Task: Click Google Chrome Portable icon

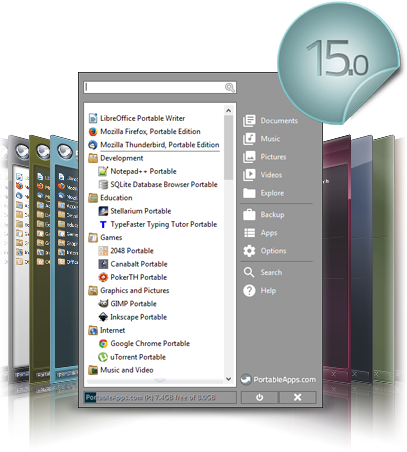Action: click(103, 344)
